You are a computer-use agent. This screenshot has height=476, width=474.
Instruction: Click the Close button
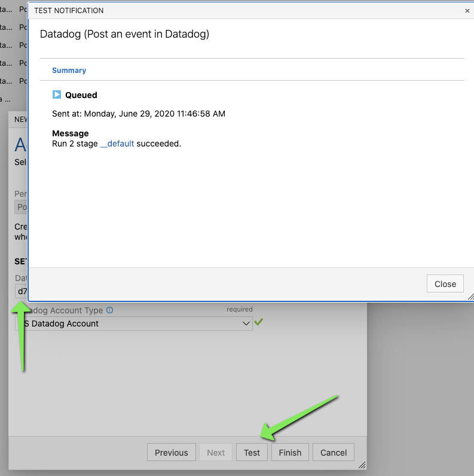coord(445,283)
